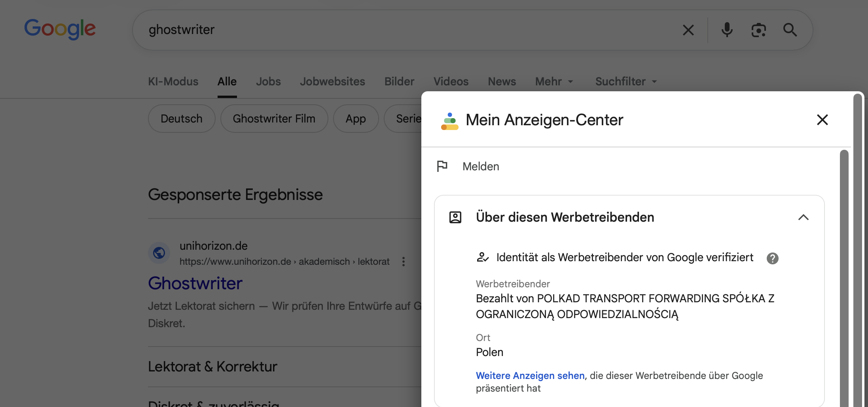Click the Melden report label
The height and width of the screenshot is (407, 868).
click(481, 166)
